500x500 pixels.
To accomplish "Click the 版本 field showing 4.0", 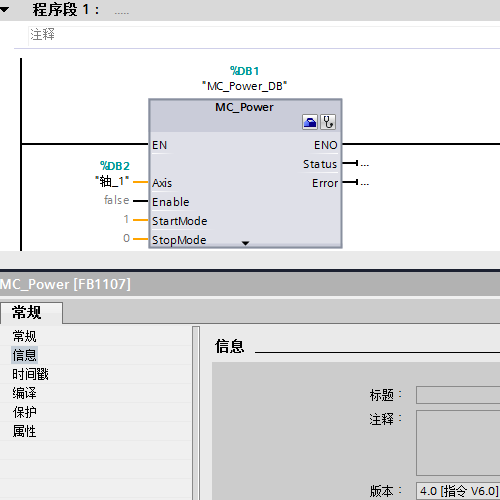I will coord(458,491).
